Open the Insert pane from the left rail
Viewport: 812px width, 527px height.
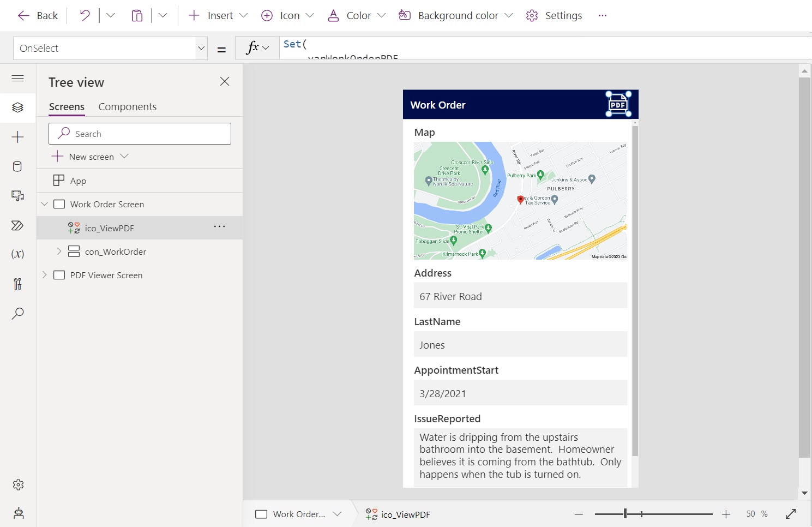(18, 137)
